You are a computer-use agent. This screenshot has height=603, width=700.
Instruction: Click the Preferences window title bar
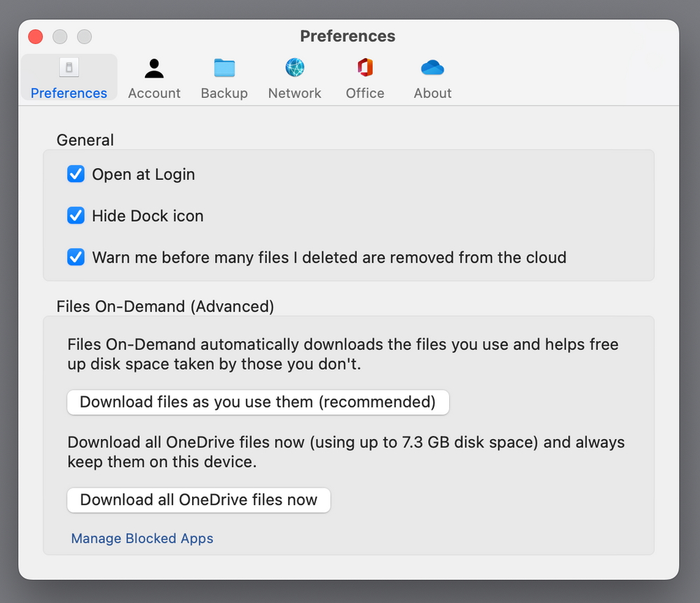click(348, 36)
